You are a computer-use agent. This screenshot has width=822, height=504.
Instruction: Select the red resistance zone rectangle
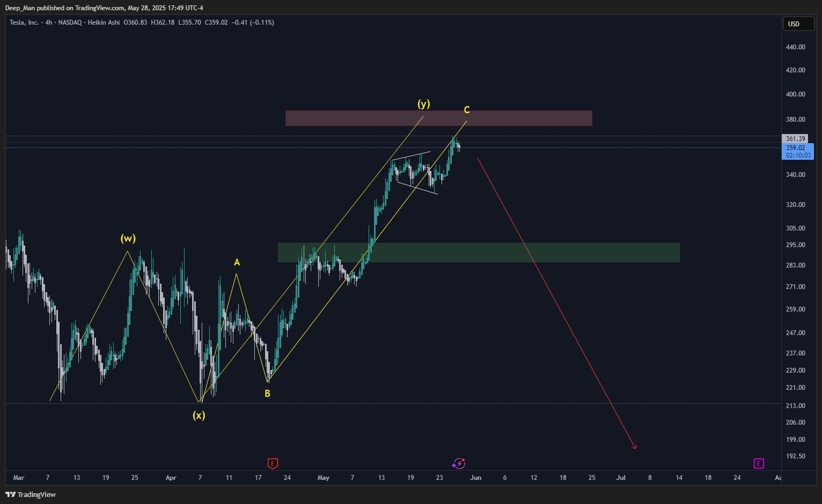[x=438, y=118]
